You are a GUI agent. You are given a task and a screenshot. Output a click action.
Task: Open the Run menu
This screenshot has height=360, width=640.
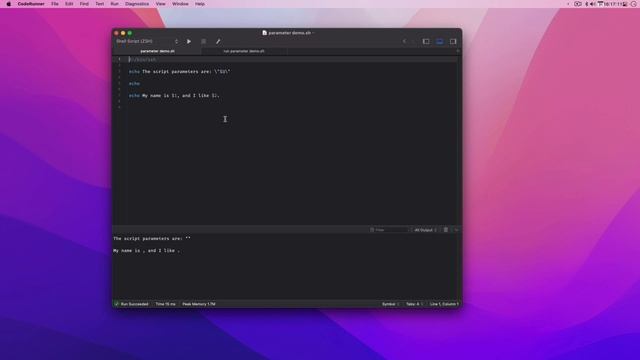coord(114,4)
